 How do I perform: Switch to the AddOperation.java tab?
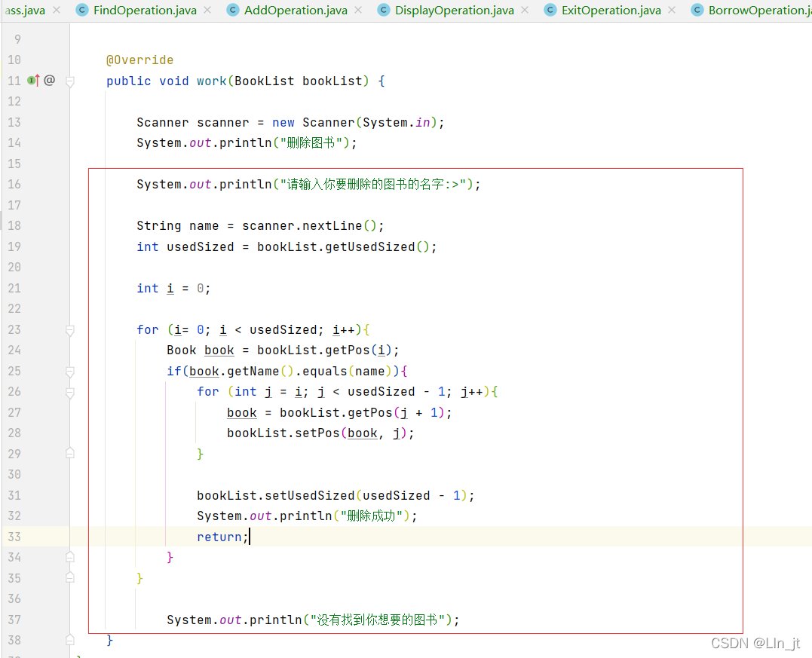[x=296, y=11]
